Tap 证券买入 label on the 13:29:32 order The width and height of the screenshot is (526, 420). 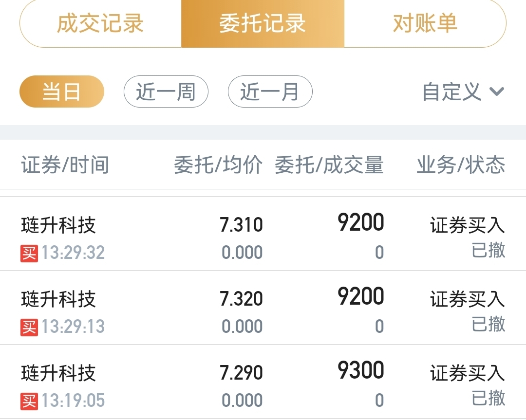coord(468,225)
